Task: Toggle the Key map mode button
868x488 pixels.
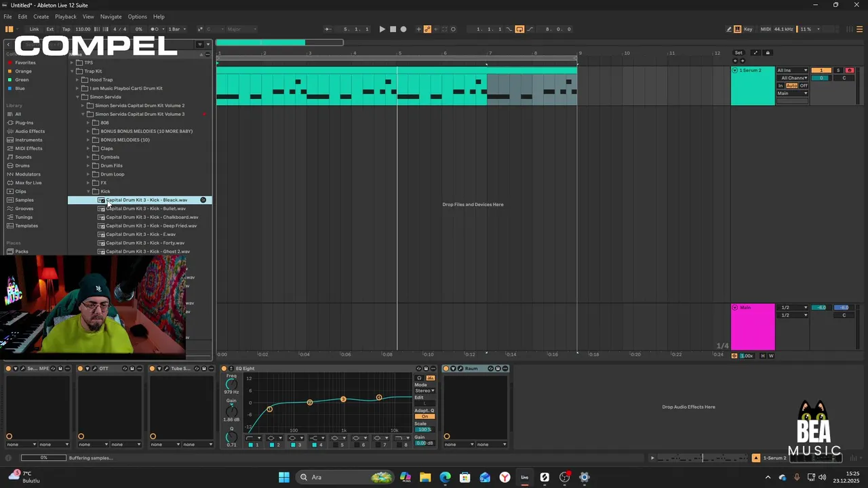Action: (748, 29)
